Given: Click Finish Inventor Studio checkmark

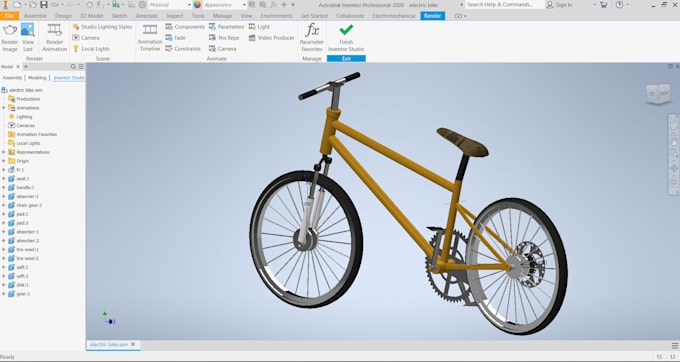Looking at the screenshot, I should [346, 30].
